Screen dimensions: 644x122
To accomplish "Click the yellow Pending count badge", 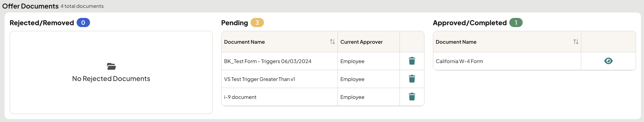I will click(257, 23).
